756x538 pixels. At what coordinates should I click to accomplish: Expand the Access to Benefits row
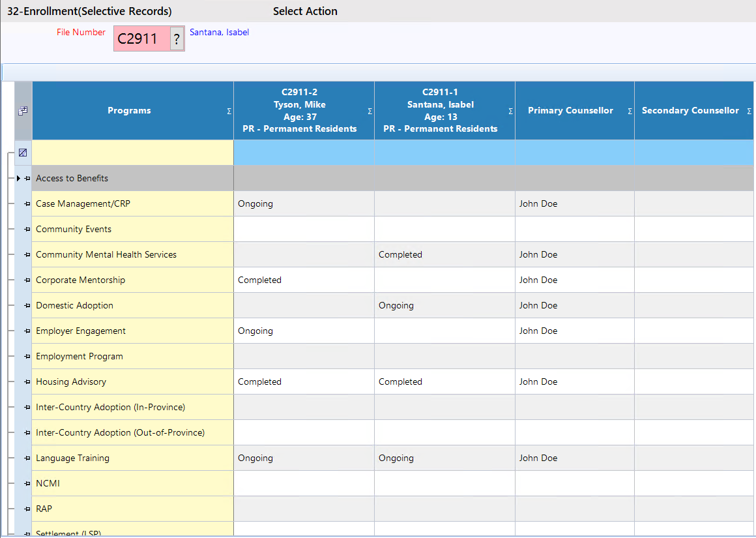(27, 179)
